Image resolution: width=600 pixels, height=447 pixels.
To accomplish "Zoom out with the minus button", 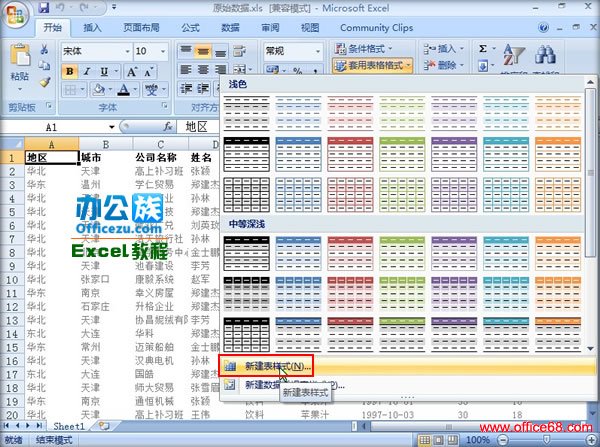I will tap(504, 440).
